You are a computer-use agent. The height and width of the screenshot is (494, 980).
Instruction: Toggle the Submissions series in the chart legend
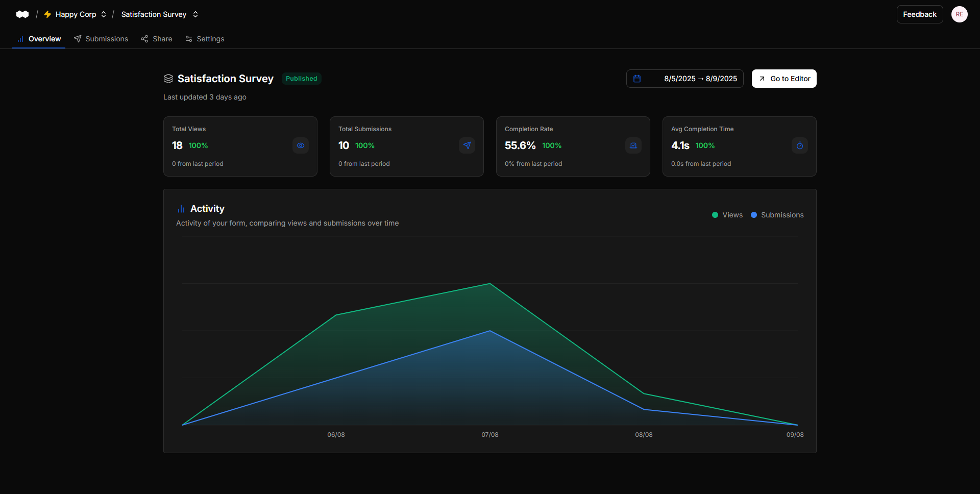pos(777,215)
